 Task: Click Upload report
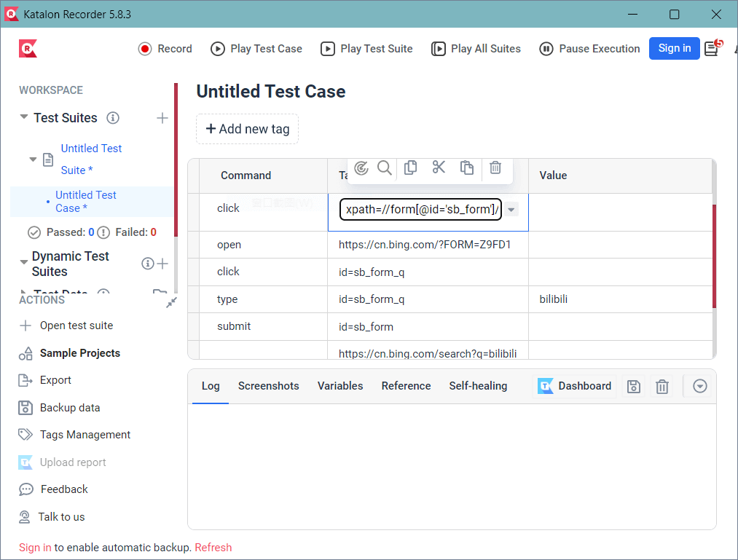click(x=62, y=462)
